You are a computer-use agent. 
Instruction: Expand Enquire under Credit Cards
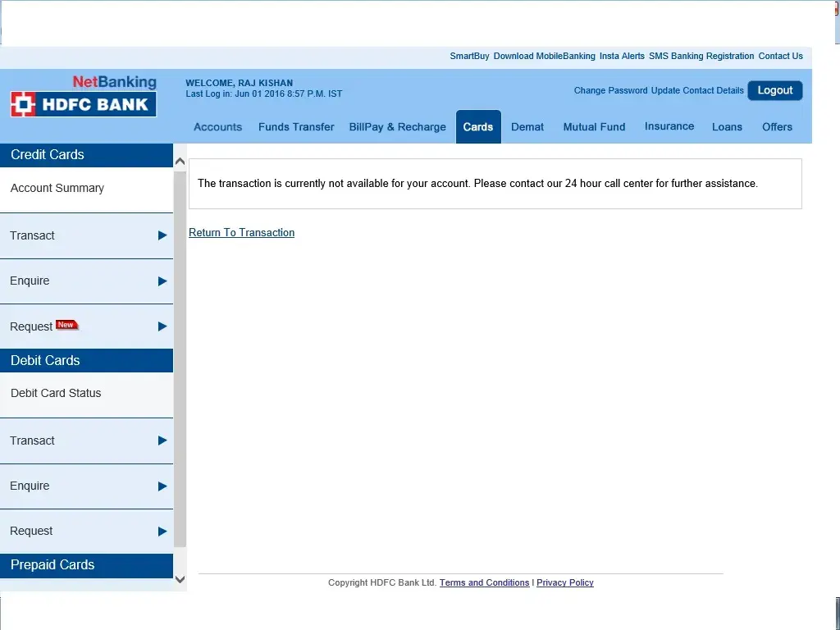(86, 281)
